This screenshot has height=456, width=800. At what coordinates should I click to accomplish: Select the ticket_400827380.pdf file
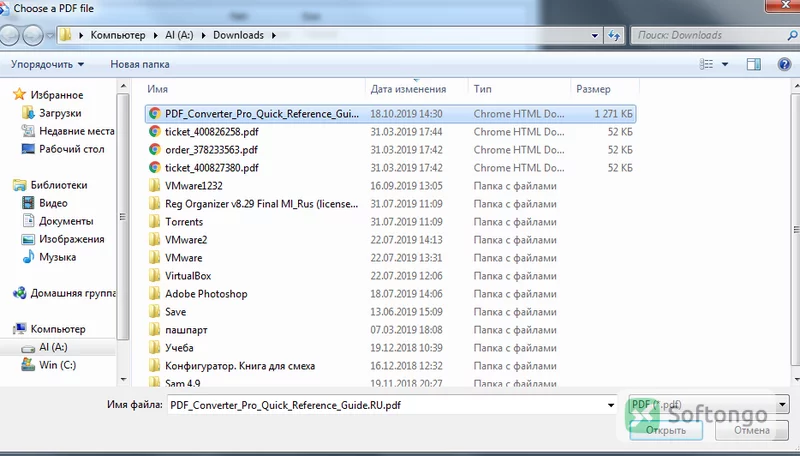212,168
